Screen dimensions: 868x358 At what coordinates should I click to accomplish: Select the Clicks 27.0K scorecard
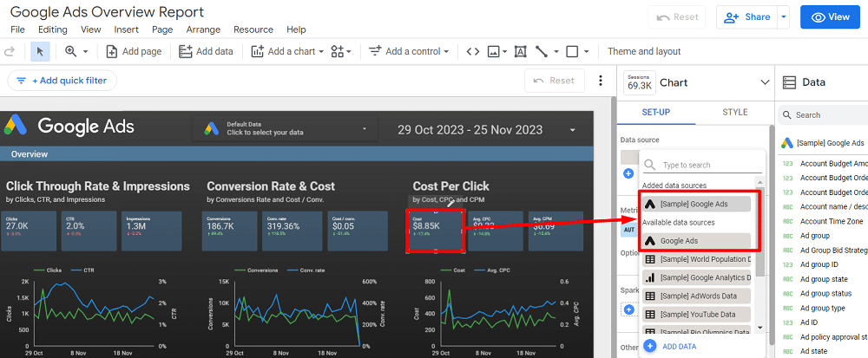[x=29, y=231]
